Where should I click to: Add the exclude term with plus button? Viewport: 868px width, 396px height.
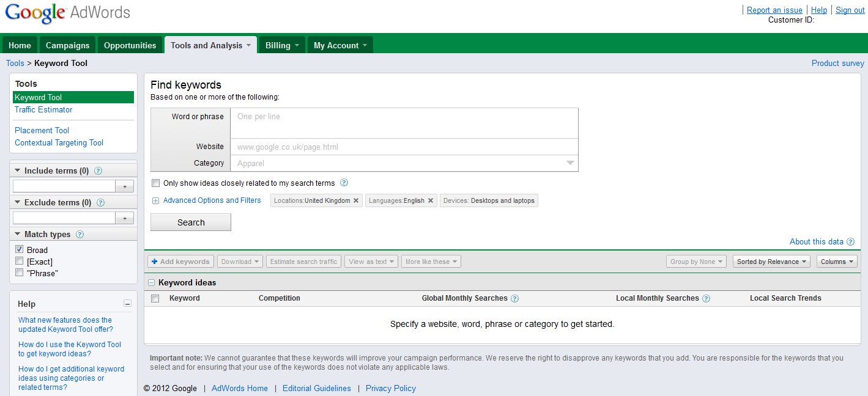pyautogui.click(x=125, y=218)
